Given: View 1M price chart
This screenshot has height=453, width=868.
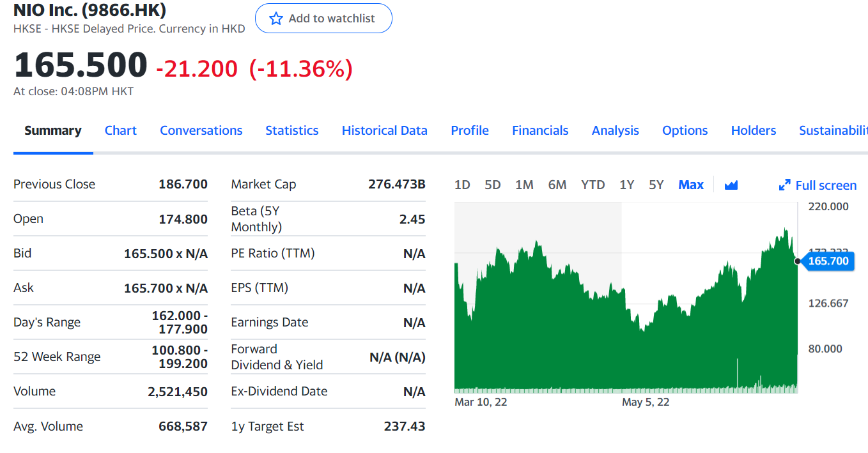Looking at the screenshot, I should pyautogui.click(x=524, y=184).
